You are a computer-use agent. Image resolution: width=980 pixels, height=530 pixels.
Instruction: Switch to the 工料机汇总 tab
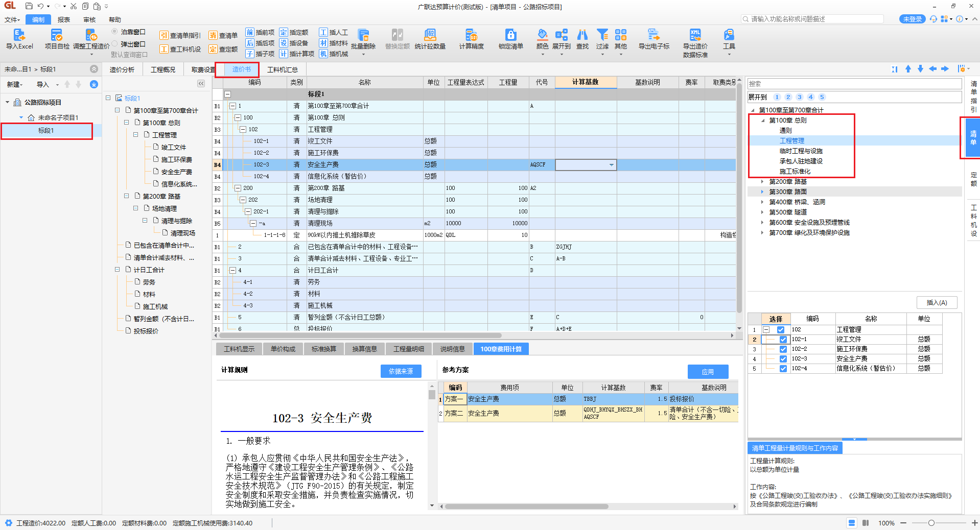(283, 70)
